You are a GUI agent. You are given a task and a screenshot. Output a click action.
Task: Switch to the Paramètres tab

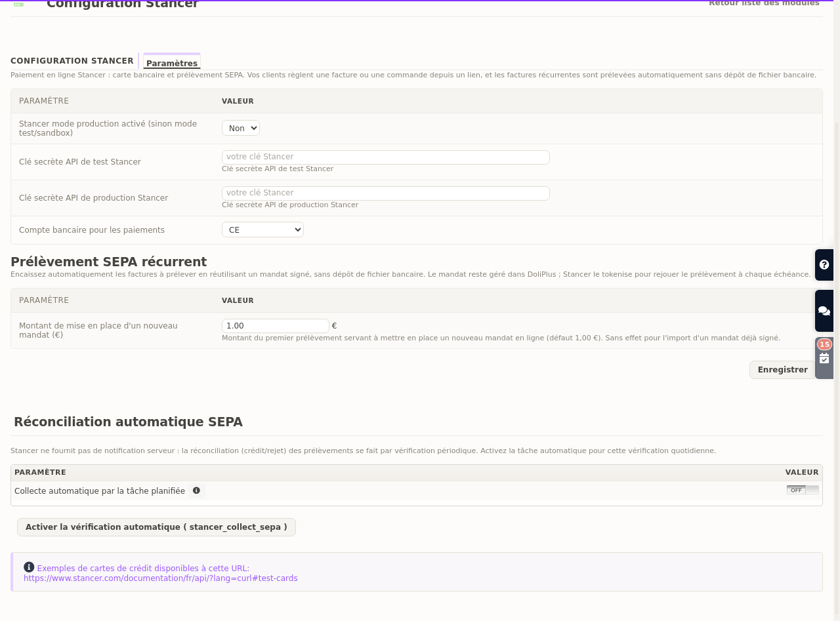pos(172,63)
